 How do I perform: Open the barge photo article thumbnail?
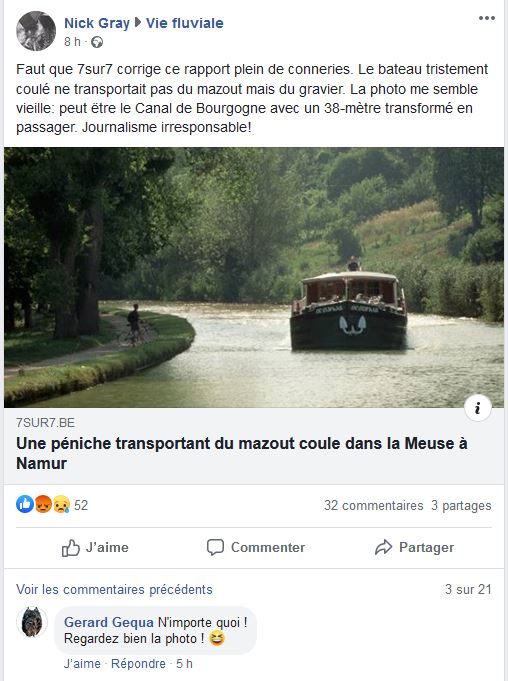coord(254,278)
